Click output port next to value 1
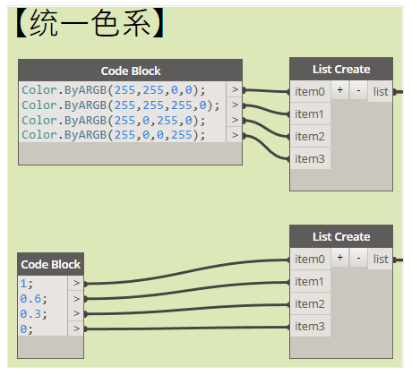The image size is (417, 375). tap(76, 283)
